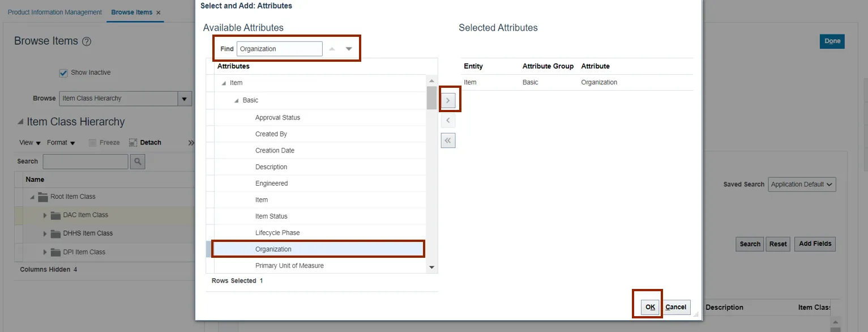This screenshot has width=868, height=332.
Task: Open the View menu
Action: point(29,143)
